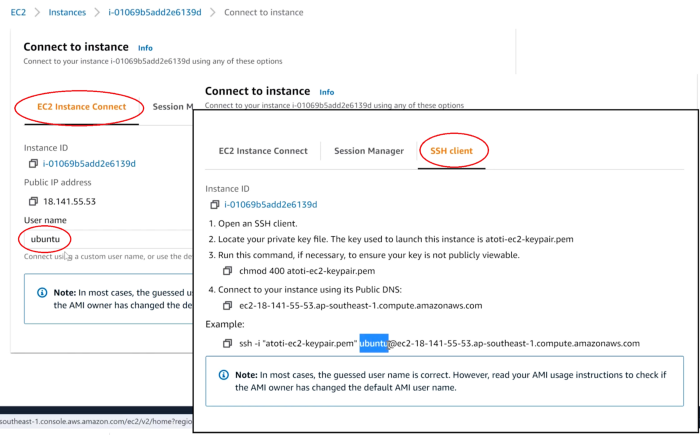Open Info link beside the background panel heading
The image size is (700, 435).
pos(145,48)
